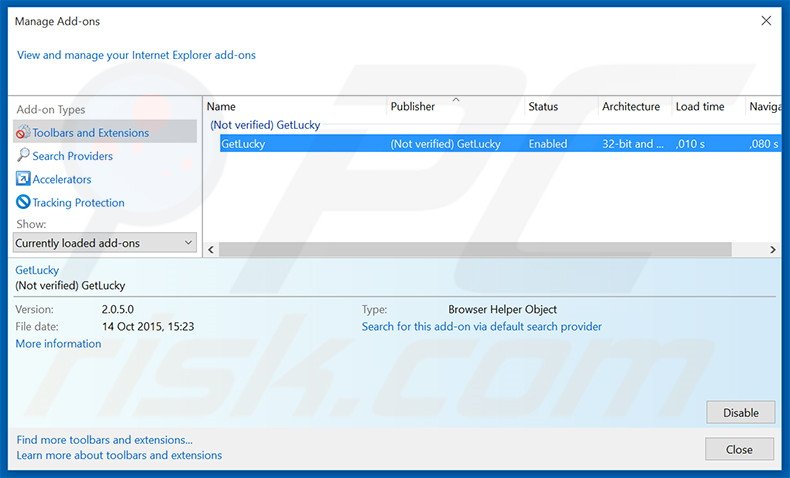
Task: Select the GetLucky add-on row
Action: 500,144
